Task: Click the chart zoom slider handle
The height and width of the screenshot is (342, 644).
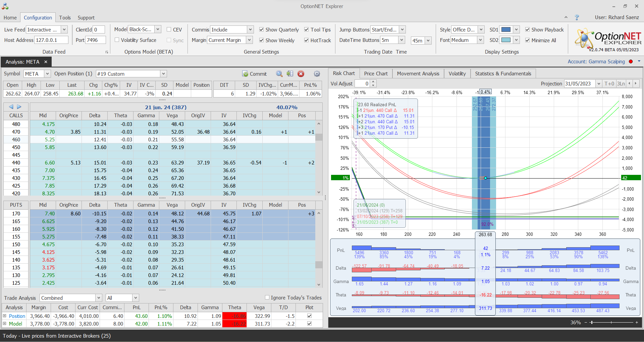Action: 592,323
